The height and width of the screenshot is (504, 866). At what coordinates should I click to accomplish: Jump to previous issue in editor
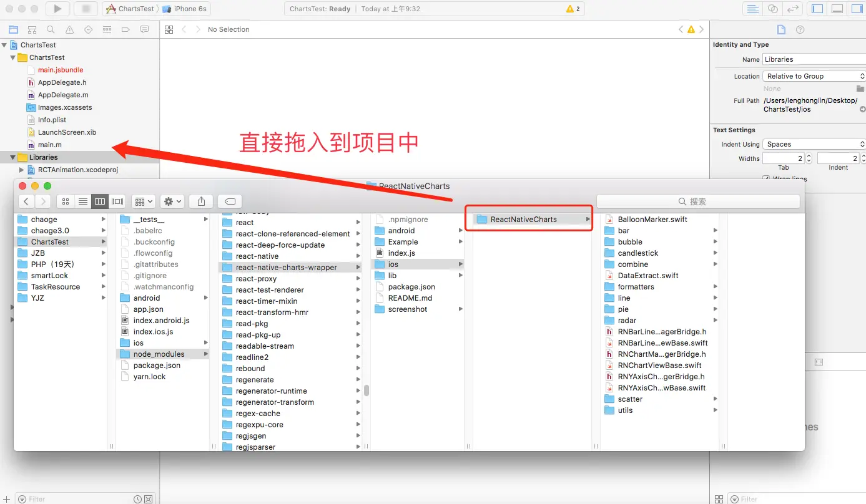(681, 29)
